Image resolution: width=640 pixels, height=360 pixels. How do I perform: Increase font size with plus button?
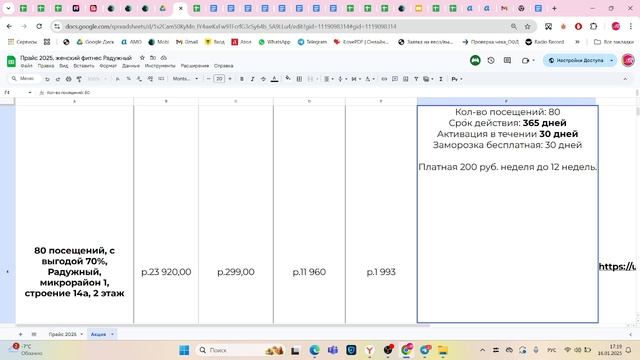[x=230, y=79]
